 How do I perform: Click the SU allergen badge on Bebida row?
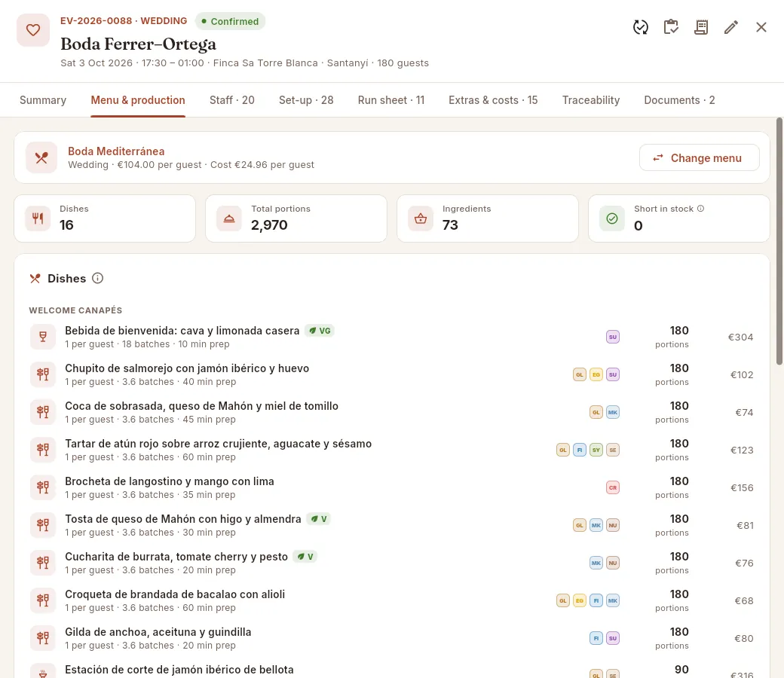click(x=613, y=337)
